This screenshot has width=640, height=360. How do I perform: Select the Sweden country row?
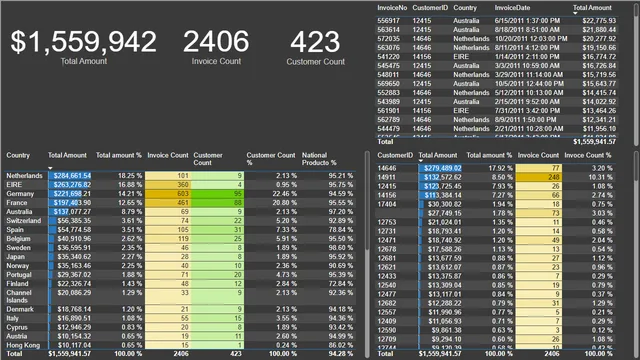coord(180,247)
